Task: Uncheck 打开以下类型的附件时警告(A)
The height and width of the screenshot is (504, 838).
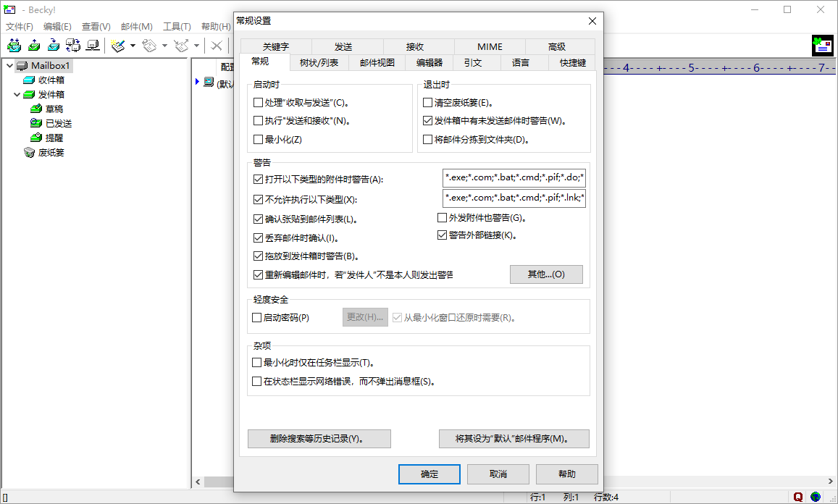Action: [x=258, y=180]
